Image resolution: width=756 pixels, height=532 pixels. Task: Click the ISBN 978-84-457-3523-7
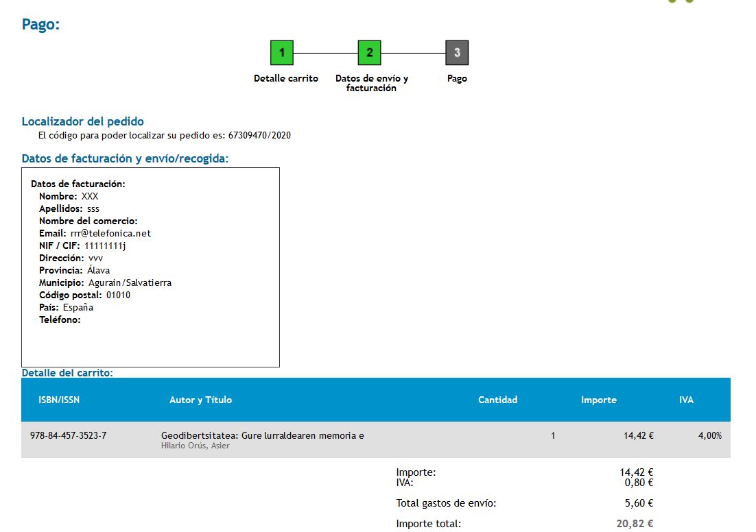68,435
